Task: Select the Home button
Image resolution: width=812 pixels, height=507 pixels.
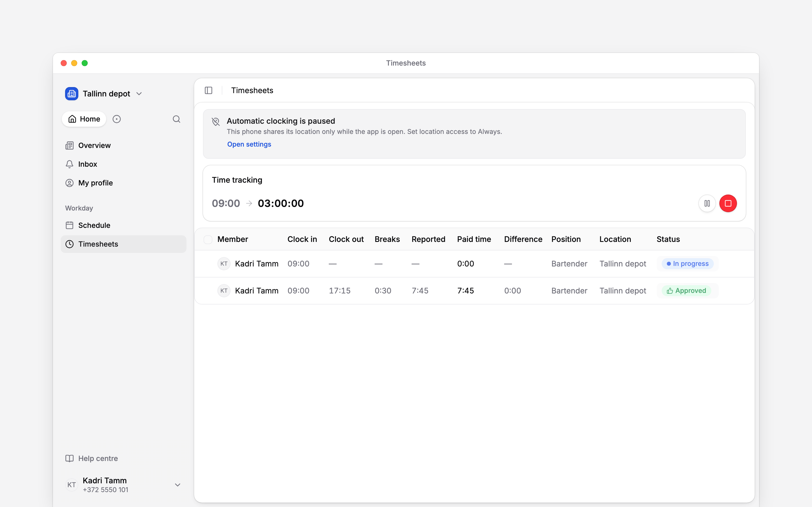Action: (x=84, y=119)
